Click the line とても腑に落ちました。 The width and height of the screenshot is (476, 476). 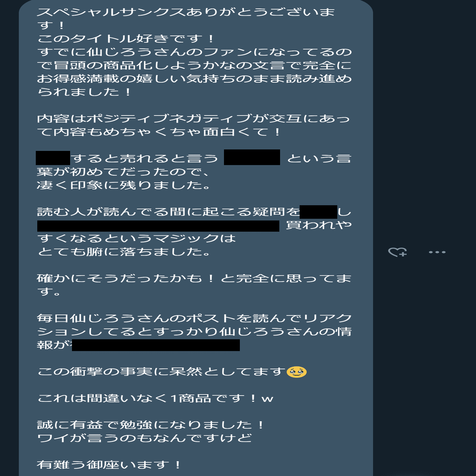(124, 251)
